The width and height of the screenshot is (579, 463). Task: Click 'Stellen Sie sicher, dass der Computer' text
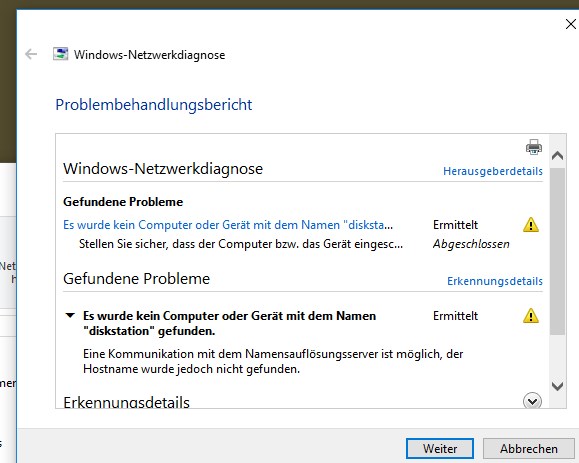(241, 244)
